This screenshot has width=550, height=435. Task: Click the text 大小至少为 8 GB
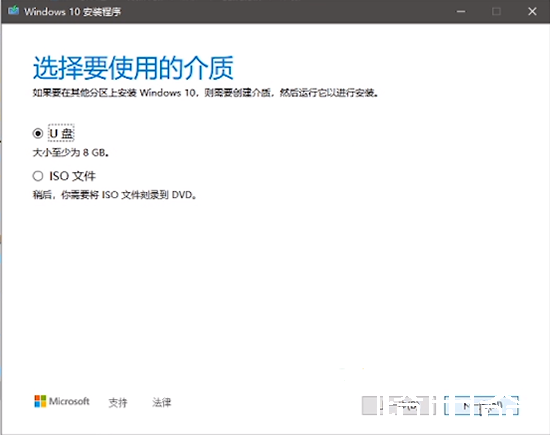tap(71, 153)
